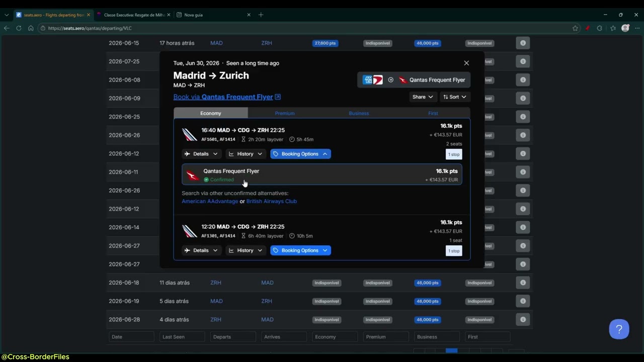Open info for the 2026-07-25 row
The height and width of the screenshot is (362, 644).
click(523, 61)
